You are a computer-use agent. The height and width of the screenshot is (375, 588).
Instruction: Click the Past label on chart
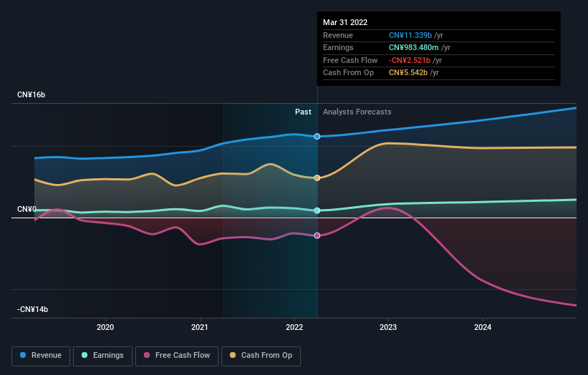coord(303,112)
